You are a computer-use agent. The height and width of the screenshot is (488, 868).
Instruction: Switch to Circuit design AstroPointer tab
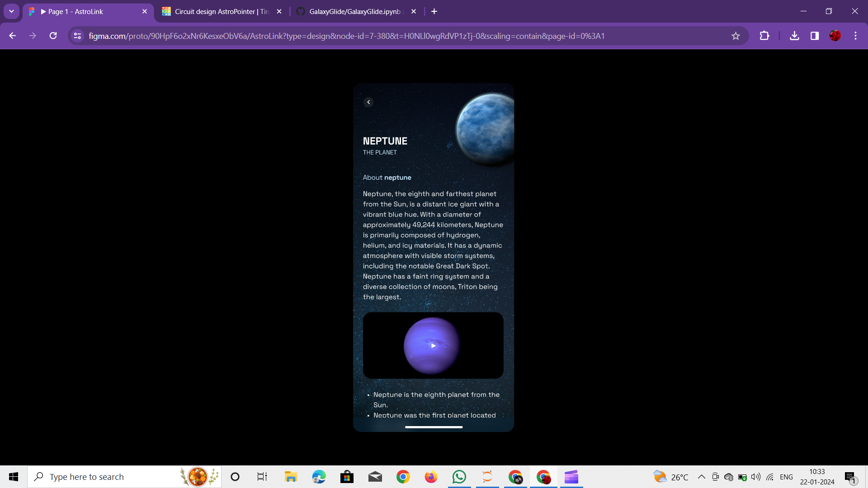(x=222, y=11)
